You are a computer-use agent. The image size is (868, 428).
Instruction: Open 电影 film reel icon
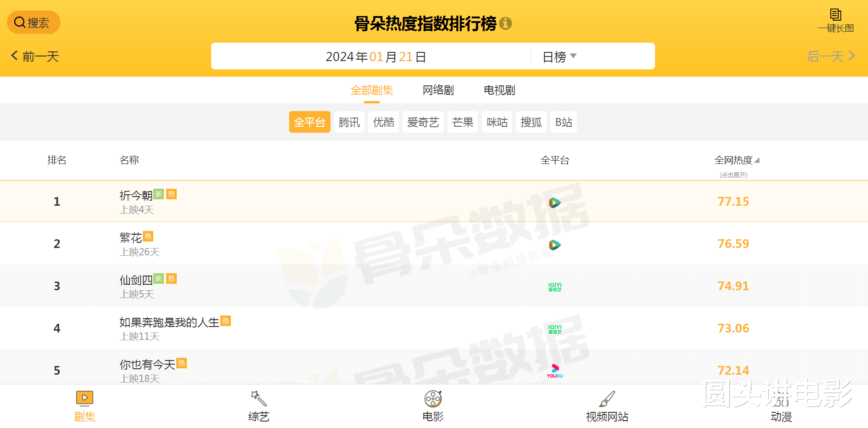point(433,399)
